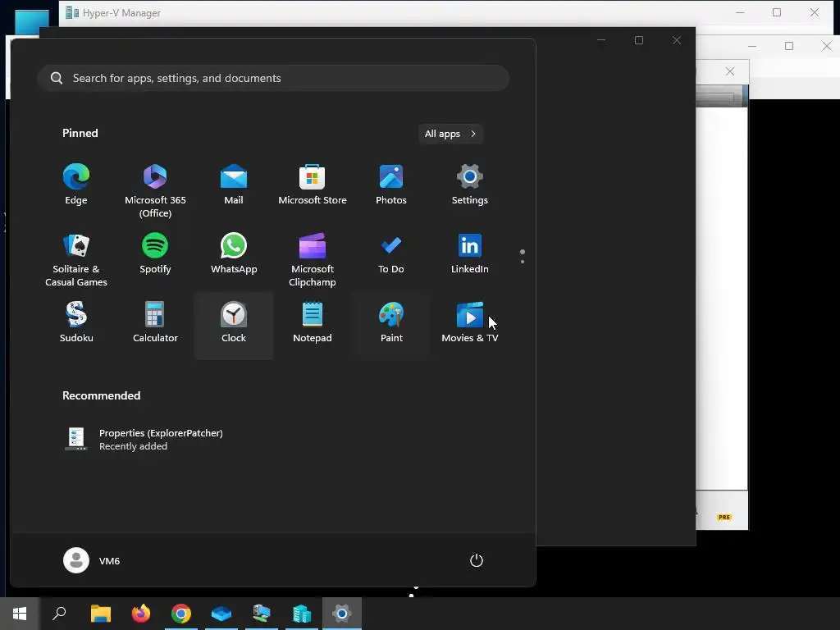Show All apps list
840x630 pixels.
pyautogui.click(x=450, y=134)
